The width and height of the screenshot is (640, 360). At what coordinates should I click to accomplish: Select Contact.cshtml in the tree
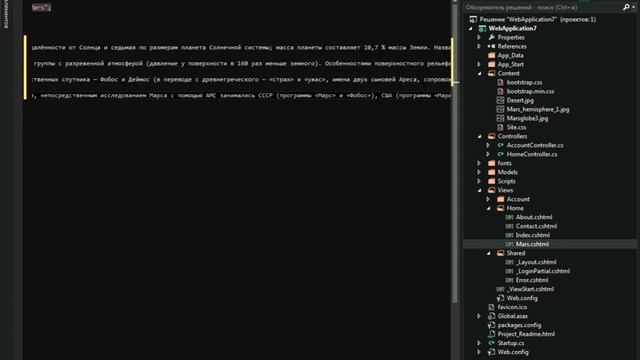[x=536, y=226]
